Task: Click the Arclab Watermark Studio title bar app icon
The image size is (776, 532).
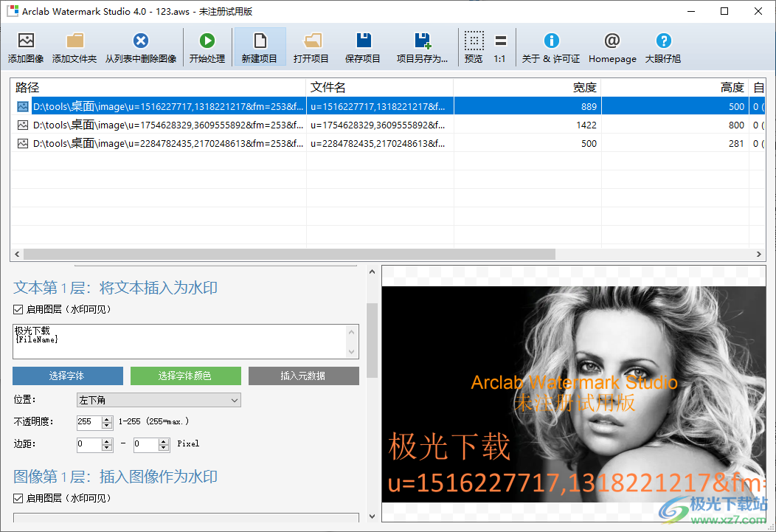Action: point(13,11)
